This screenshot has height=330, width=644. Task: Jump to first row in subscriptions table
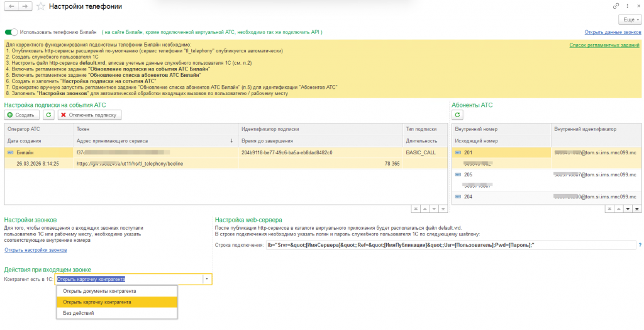click(416, 210)
